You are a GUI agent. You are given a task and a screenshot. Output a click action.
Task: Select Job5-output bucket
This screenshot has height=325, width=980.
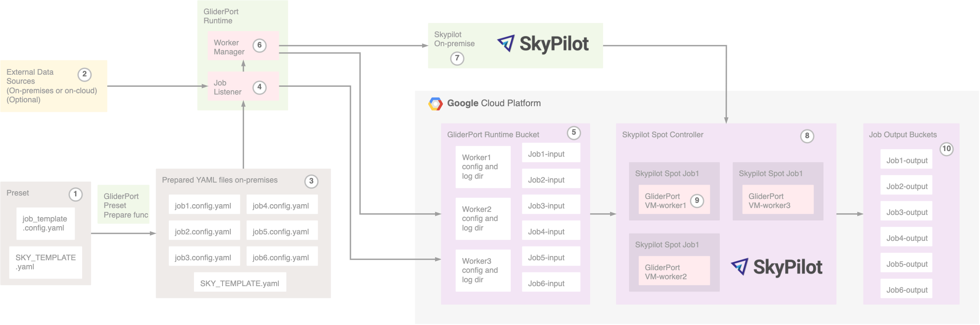click(906, 263)
